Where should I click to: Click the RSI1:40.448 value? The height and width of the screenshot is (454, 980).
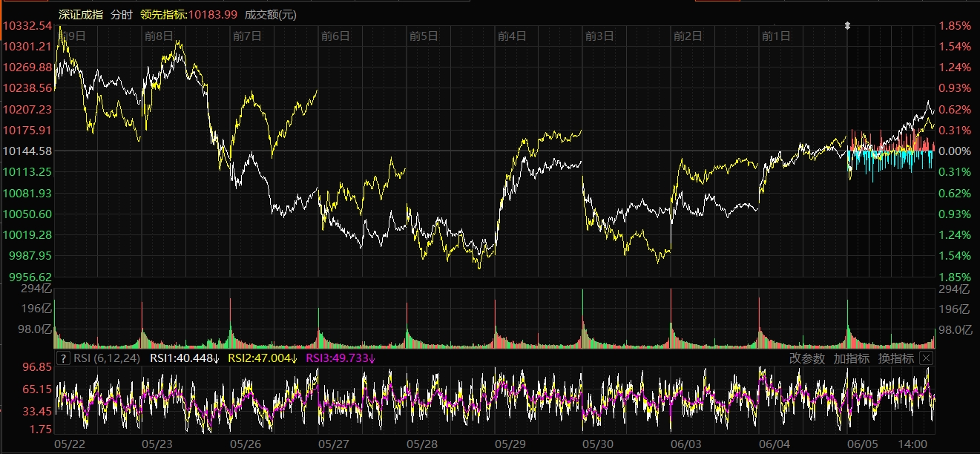(185, 358)
